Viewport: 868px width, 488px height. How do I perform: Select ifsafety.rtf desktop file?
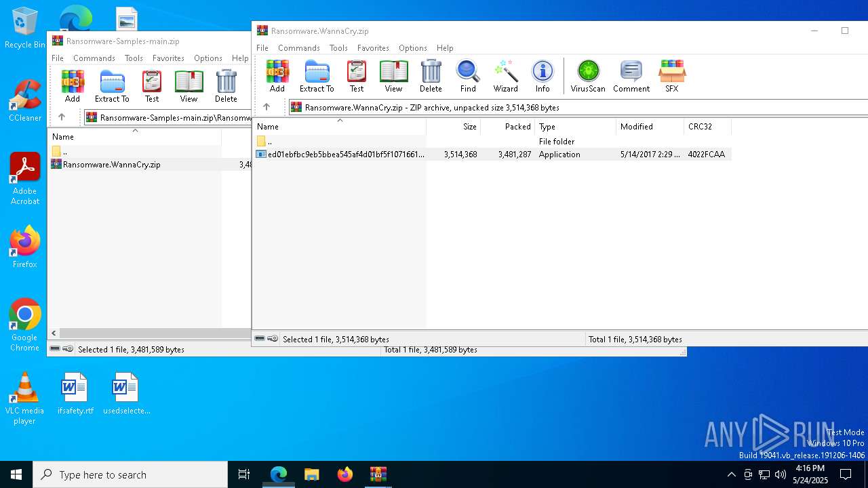[75, 393]
